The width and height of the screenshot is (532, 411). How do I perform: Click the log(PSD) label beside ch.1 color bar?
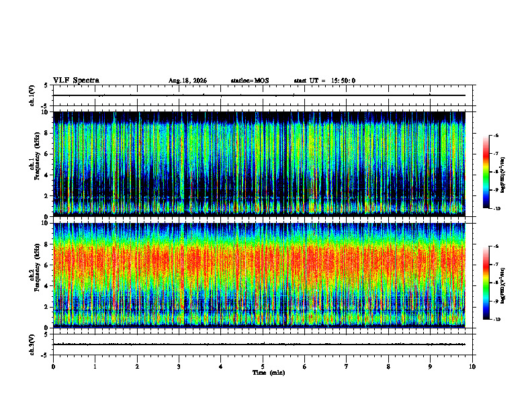503,175
